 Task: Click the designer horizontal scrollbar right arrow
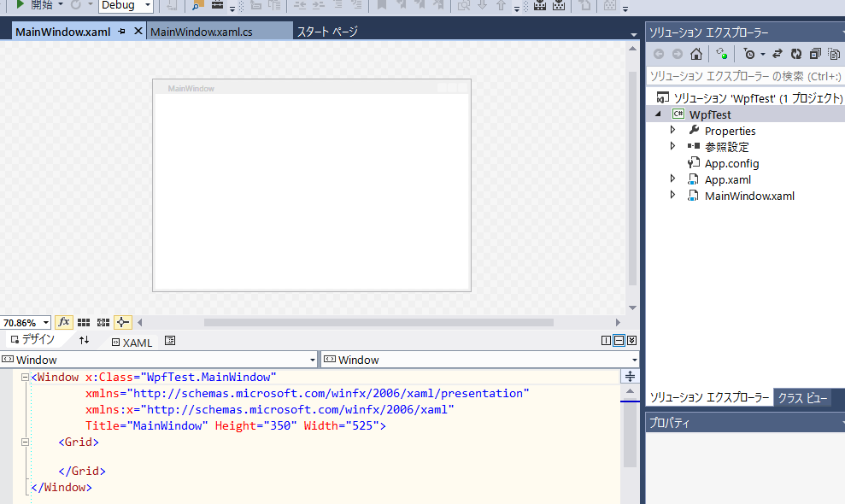click(618, 322)
